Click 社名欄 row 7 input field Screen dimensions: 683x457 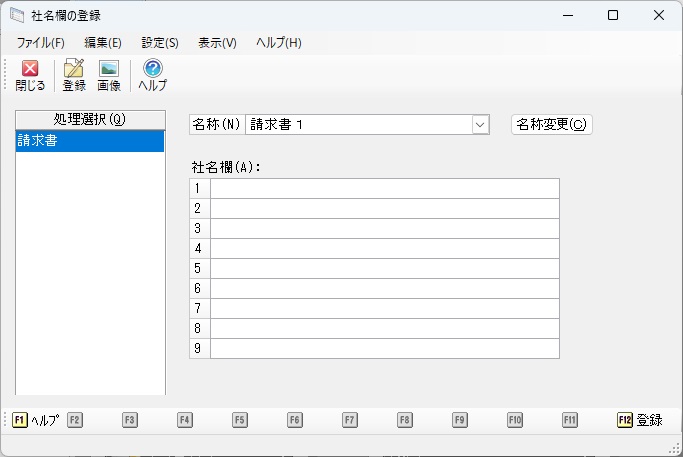(385, 308)
